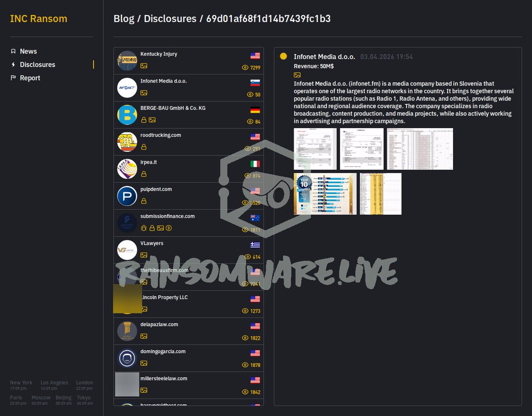Click the lock icon under irpea.it
The height and width of the screenshot is (416, 532).
coord(144,174)
